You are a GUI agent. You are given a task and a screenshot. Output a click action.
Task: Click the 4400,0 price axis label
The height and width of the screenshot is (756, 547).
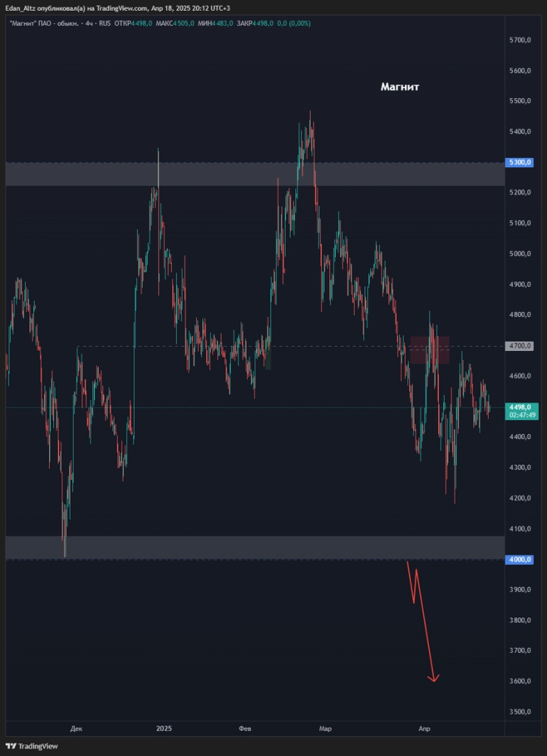coord(520,437)
